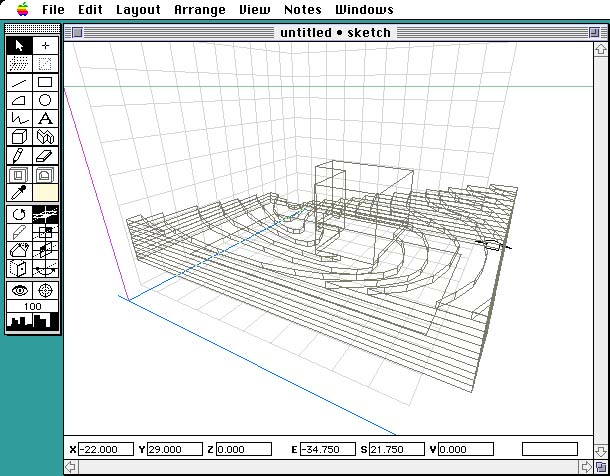Open the Windows menu

364,10
